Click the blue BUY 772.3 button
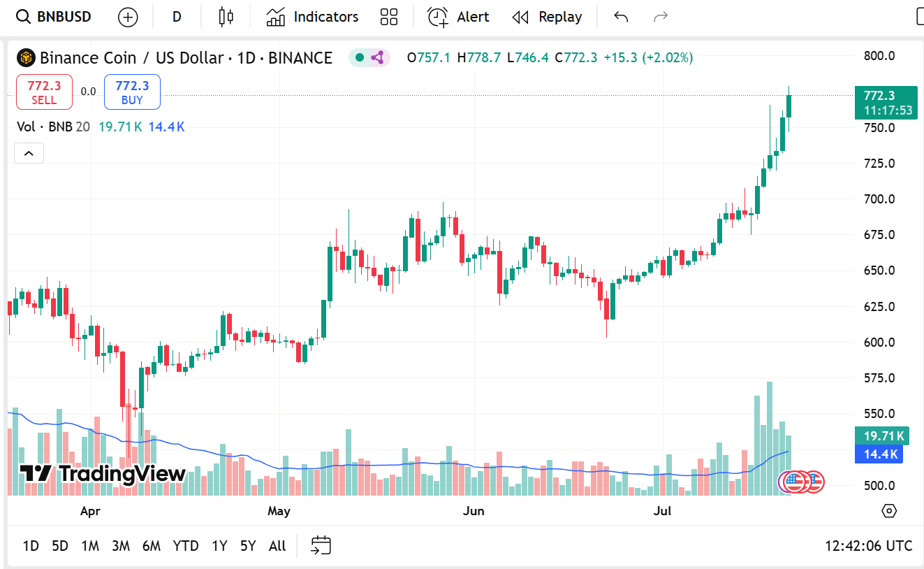 (132, 92)
